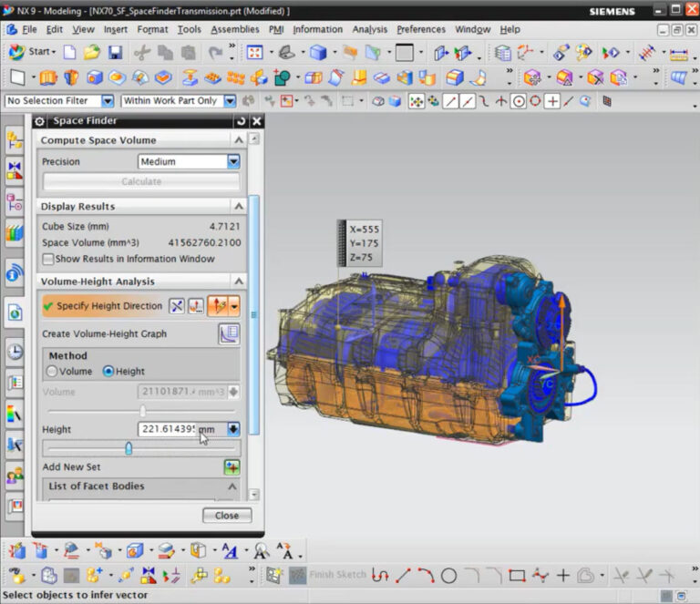Click the Volume slider handle
This screenshot has width=700, height=604.
[x=142, y=411]
